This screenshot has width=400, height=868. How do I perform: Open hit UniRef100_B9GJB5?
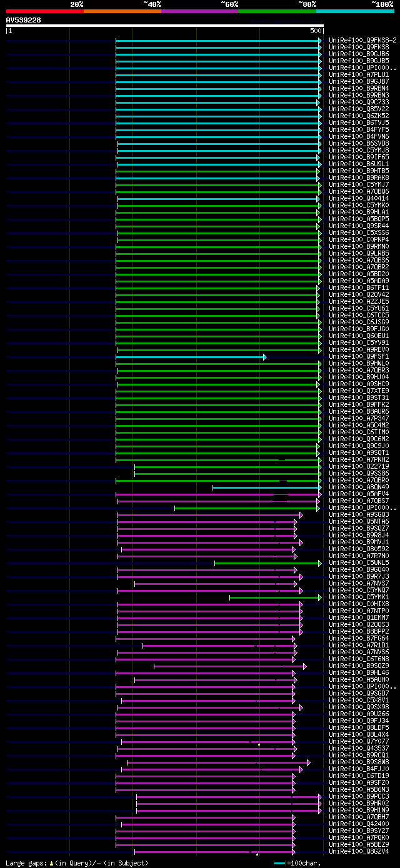(359, 61)
